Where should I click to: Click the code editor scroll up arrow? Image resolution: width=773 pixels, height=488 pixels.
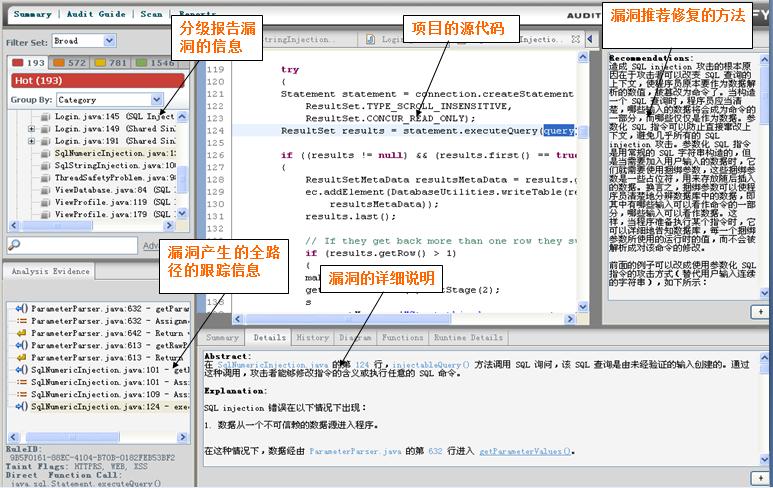pyautogui.click(x=583, y=57)
